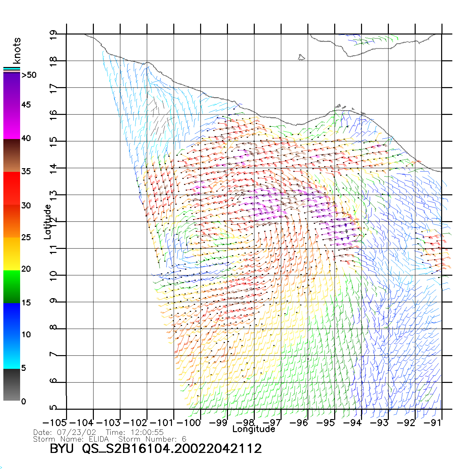Click the gray 0–5 knots legend band

click(x=12, y=385)
